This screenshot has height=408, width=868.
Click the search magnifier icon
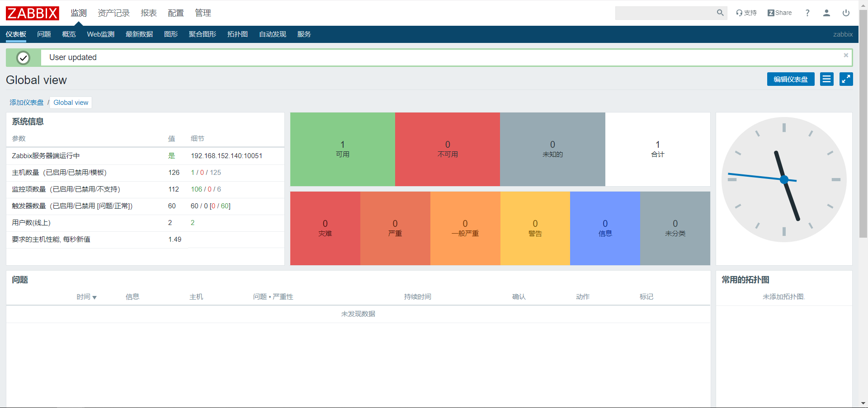[720, 13]
